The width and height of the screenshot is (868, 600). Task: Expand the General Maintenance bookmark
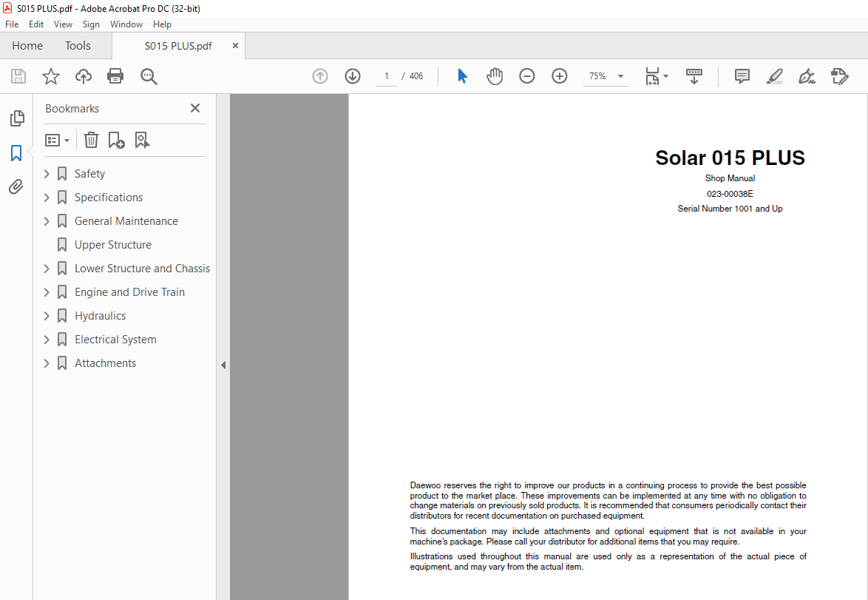(x=47, y=221)
